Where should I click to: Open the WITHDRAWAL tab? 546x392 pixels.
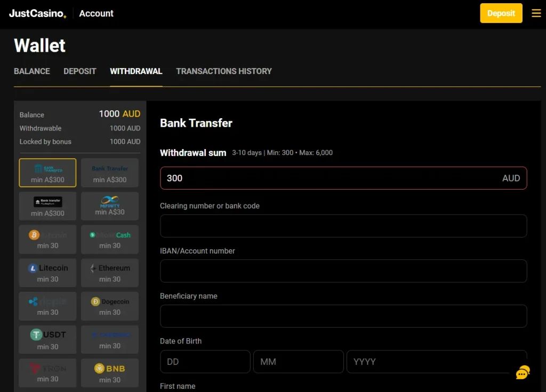click(136, 71)
